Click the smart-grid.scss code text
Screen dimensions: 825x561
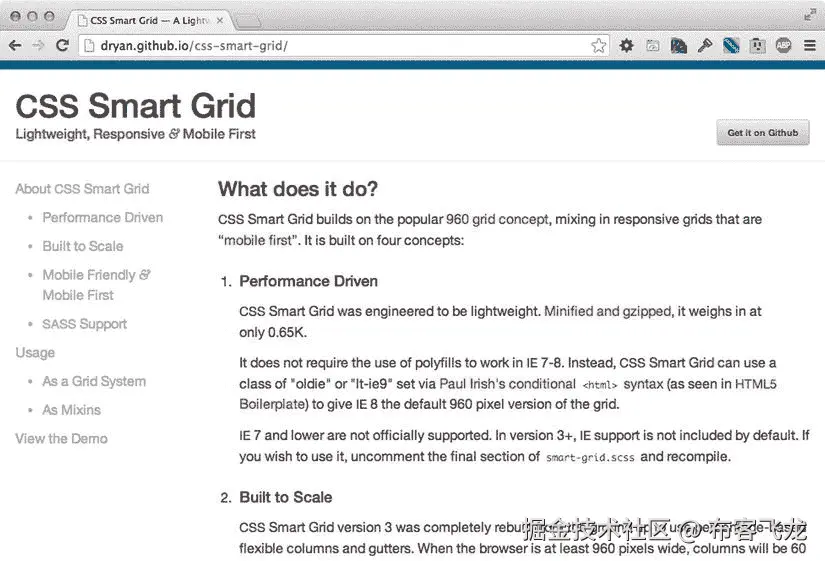(590, 457)
